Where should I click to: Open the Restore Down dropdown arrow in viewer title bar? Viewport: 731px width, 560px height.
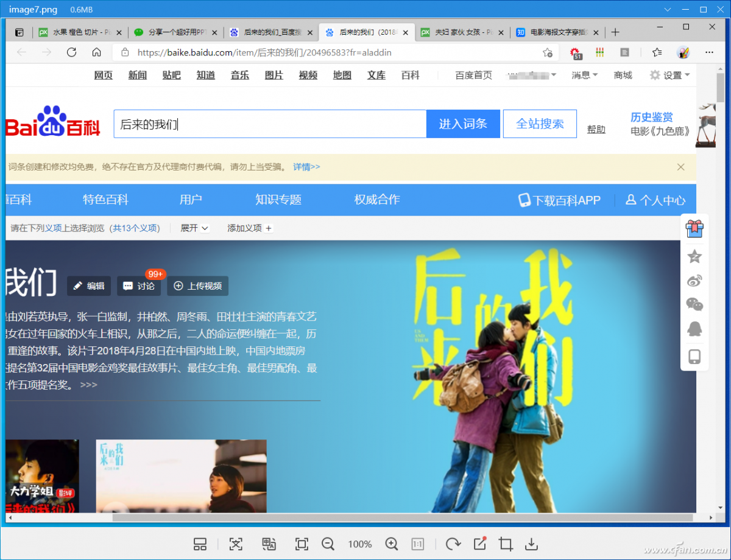pyautogui.click(x=669, y=9)
